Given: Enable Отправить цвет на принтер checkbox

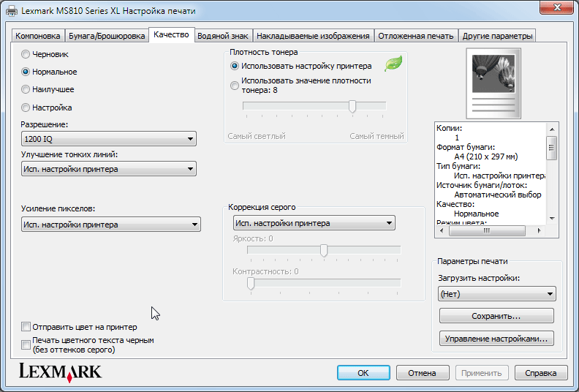Looking at the screenshot, I should (x=26, y=327).
